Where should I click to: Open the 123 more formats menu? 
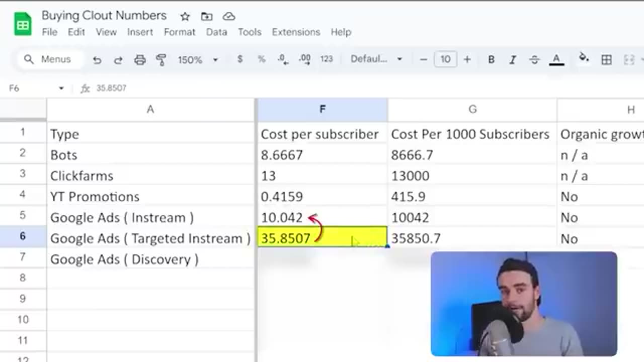[x=327, y=59]
